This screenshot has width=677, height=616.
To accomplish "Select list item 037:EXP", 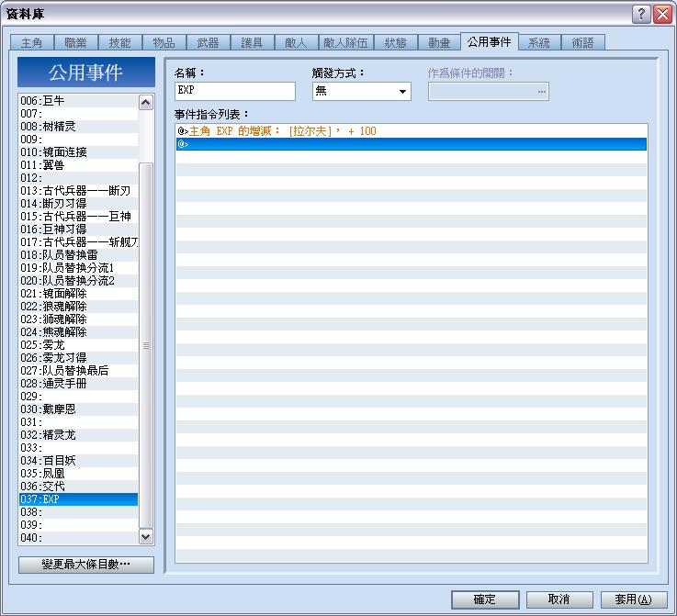I will pyautogui.click(x=79, y=499).
